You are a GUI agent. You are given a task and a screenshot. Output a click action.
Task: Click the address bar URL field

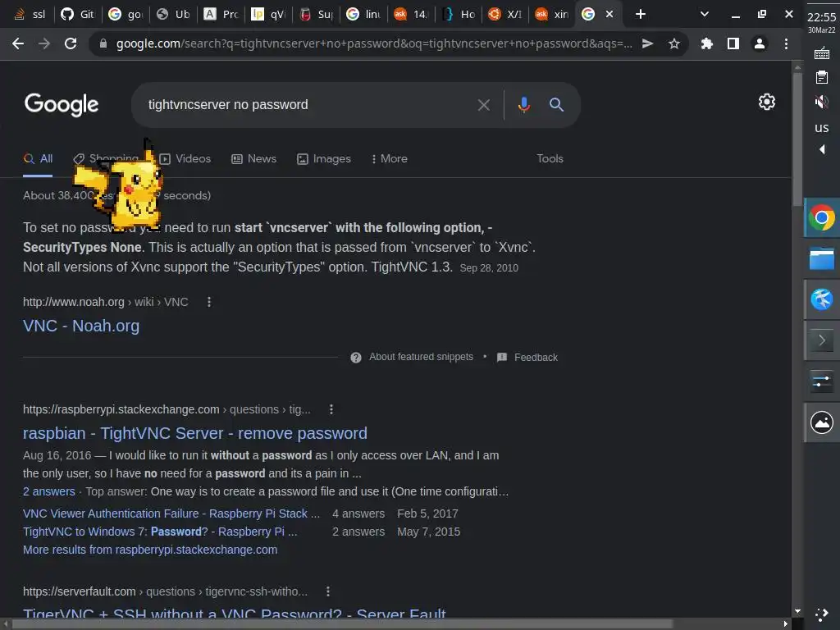coord(373,43)
